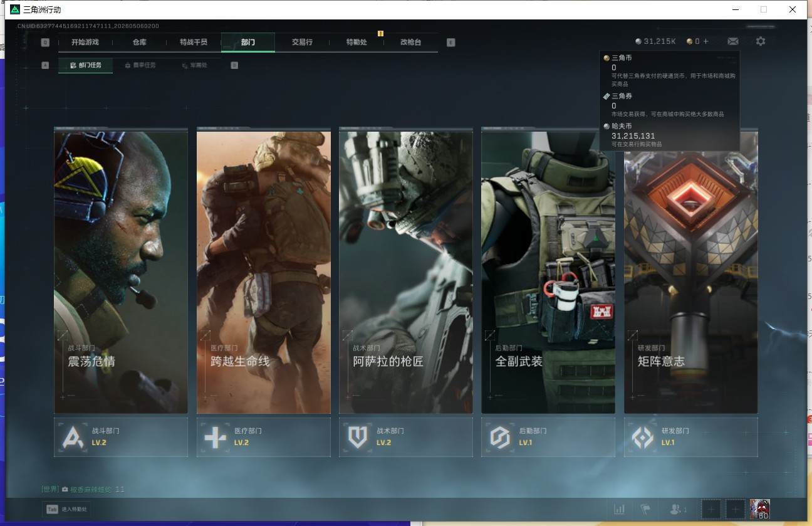The height and width of the screenshot is (526, 812).
Task: Click the plus sign beside the 三角币 balance
Action: coord(706,41)
